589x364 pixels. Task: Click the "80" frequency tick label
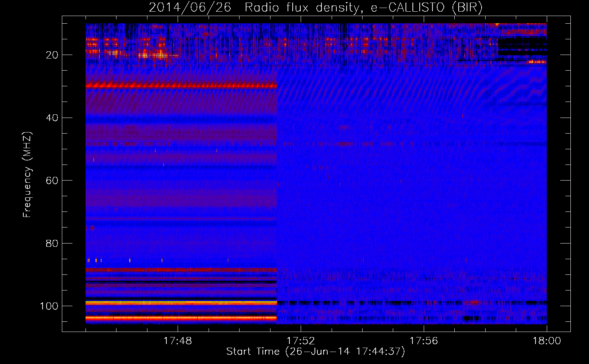click(x=52, y=244)
